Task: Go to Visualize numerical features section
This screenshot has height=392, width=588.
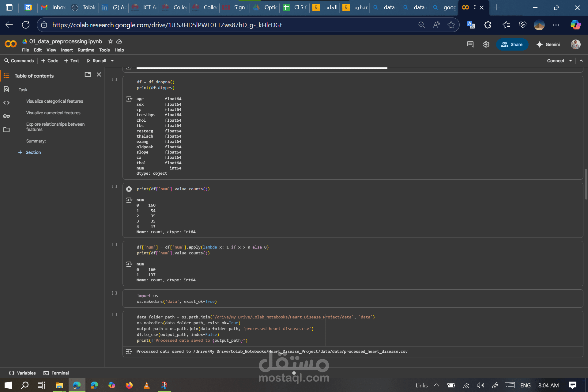Action: (x=53, y=113)
